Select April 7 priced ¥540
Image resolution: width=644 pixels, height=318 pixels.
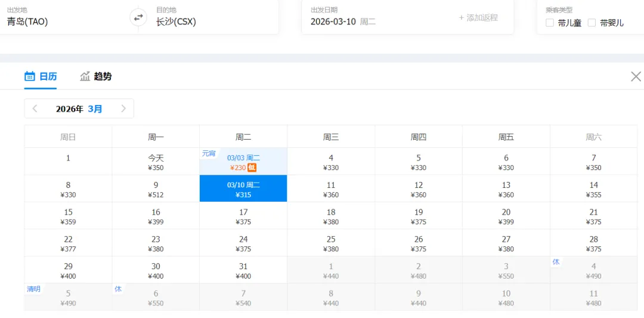pos(243,297)
